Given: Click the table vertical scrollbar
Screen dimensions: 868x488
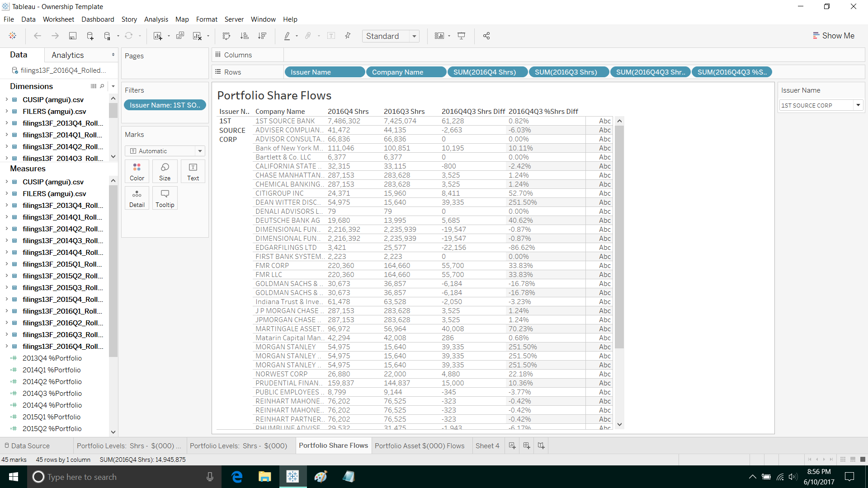Looking at the screenshot, I should tap(619, 235).
